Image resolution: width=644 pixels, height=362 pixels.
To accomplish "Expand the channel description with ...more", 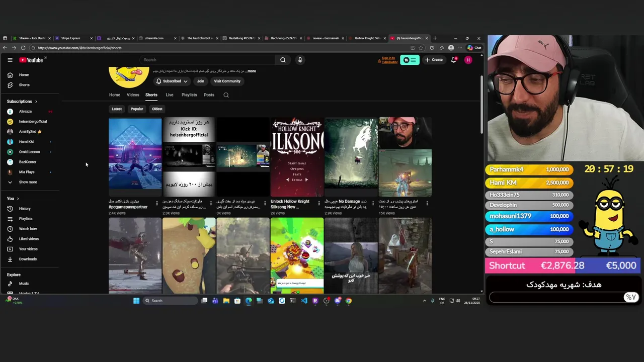I will 251,71.
